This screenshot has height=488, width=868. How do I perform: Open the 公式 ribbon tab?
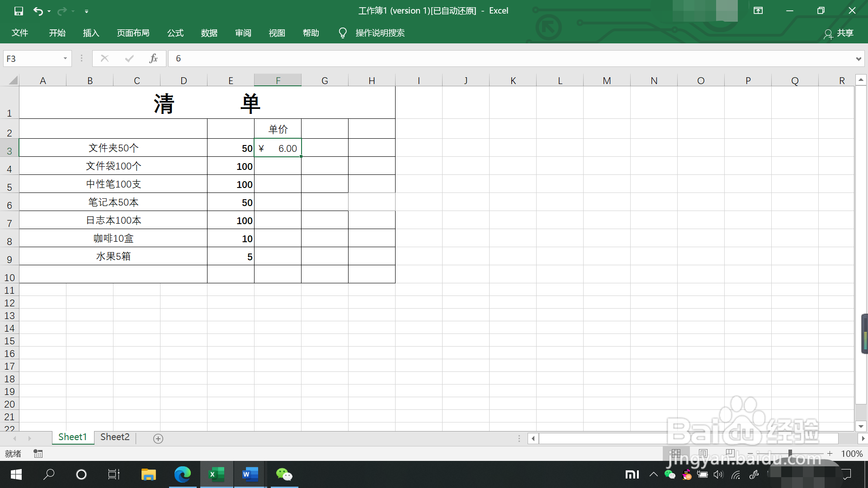tap(175, 33)
